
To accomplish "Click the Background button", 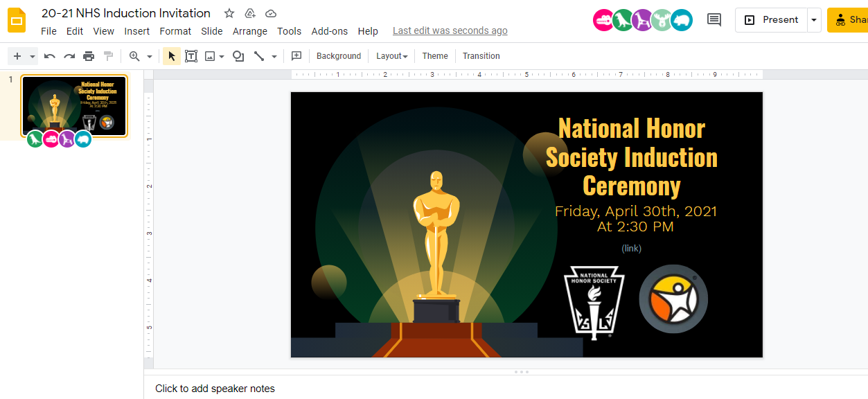I will [339, 56].
